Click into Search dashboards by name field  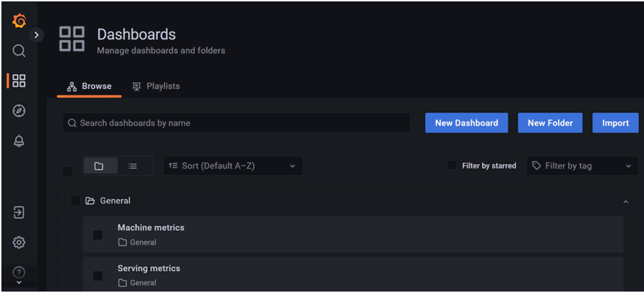point(238,123)
